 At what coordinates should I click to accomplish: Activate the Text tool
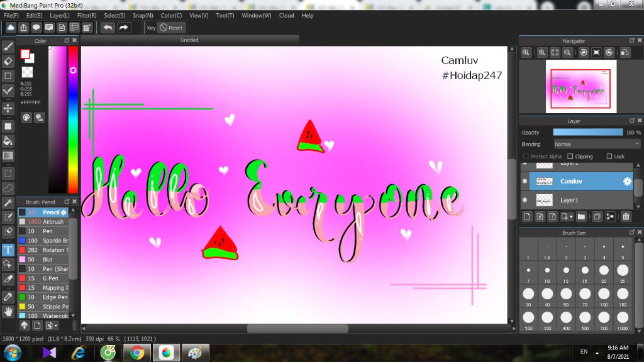pyautogui.click(x=8, y=250)
